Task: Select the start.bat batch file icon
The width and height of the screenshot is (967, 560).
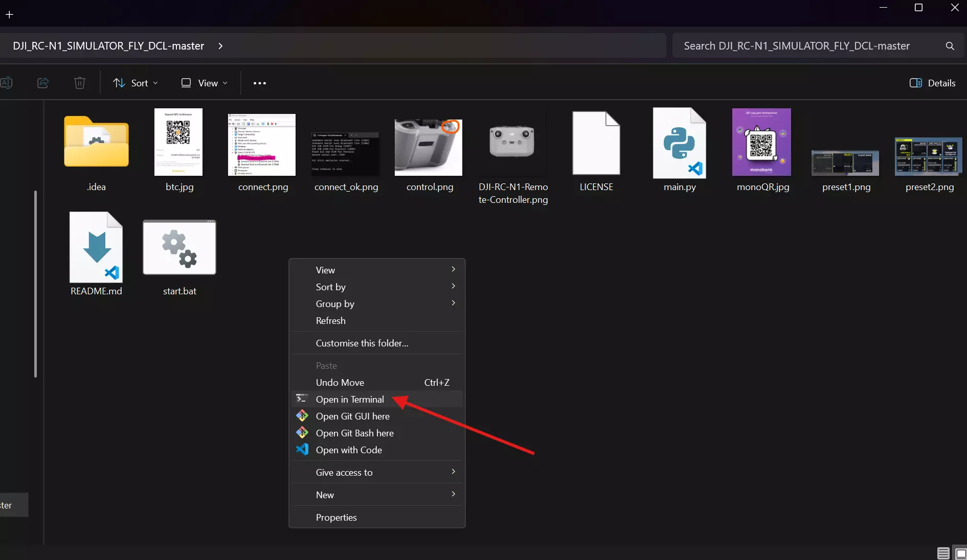Action: [x=179, y=247]
